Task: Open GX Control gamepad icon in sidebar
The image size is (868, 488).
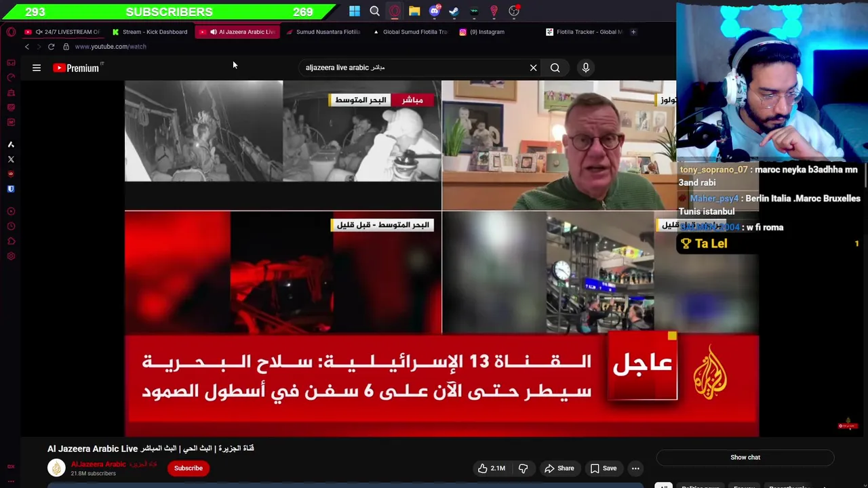Action: [11, 62]
